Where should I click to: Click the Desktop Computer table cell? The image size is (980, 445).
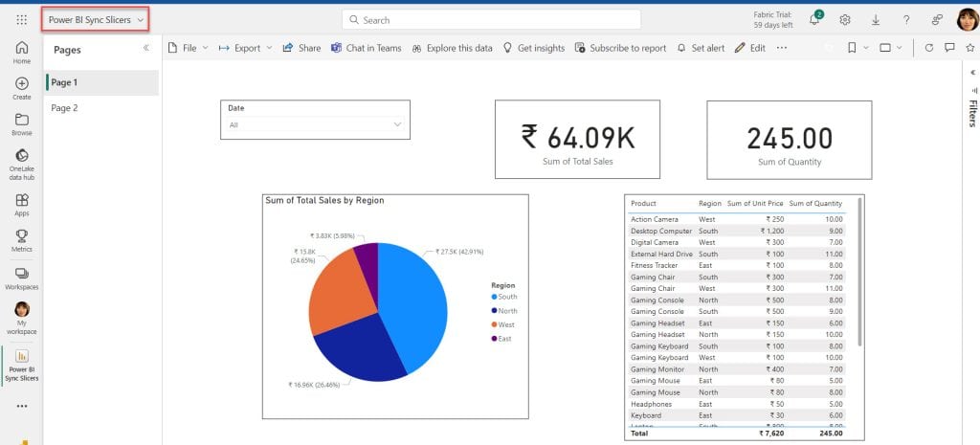click(x=661, y=232)
